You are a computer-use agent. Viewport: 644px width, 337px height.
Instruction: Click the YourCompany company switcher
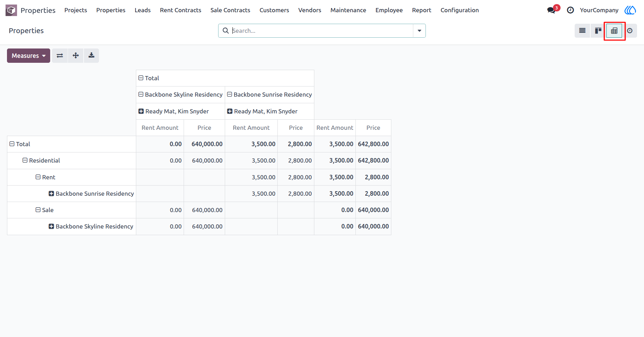(599, 10)
